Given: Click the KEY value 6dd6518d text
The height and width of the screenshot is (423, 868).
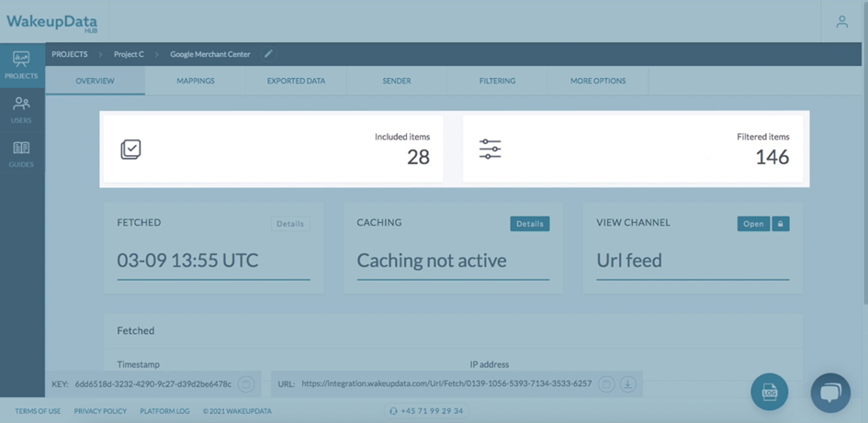Looking at the screenshot, I should [x=153, y=384].
